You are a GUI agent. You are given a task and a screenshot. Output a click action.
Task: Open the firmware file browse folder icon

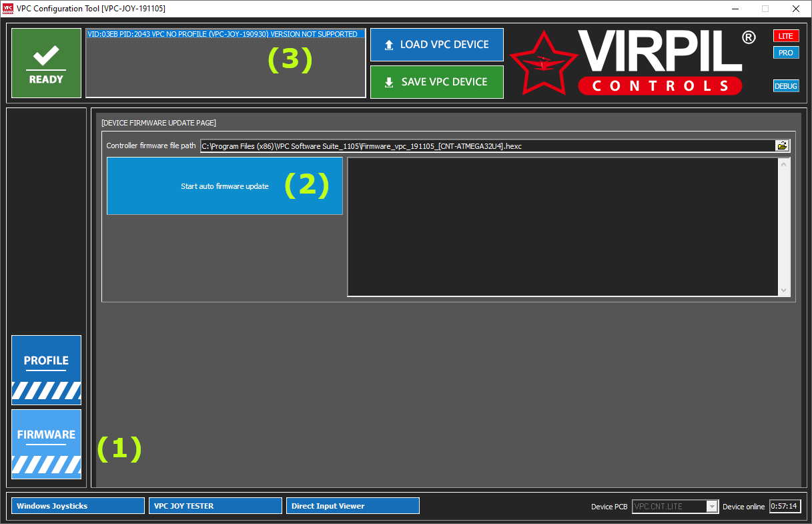(x=782, y=146)
